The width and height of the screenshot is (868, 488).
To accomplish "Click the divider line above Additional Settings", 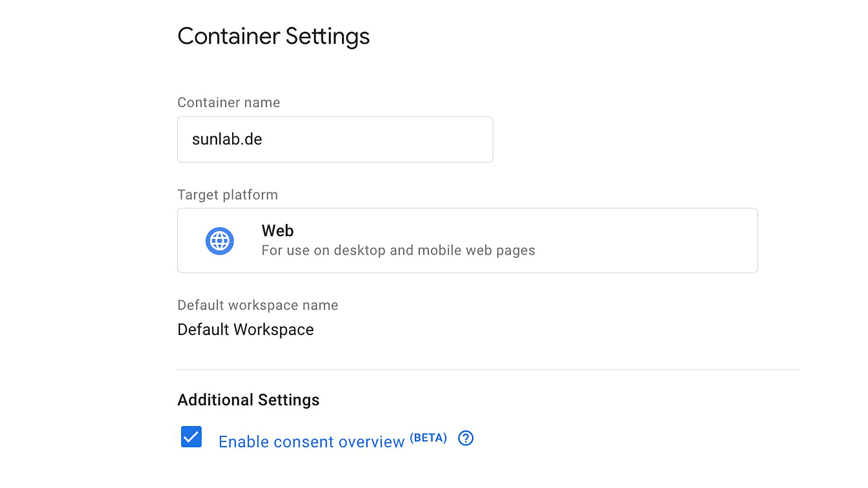I will (x=488, y=369).
